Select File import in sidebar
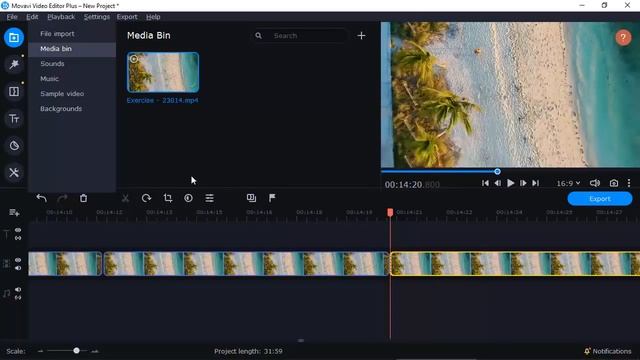Image resolution: width=640 pixels, height=360 pixels. [x=72, y=34]
